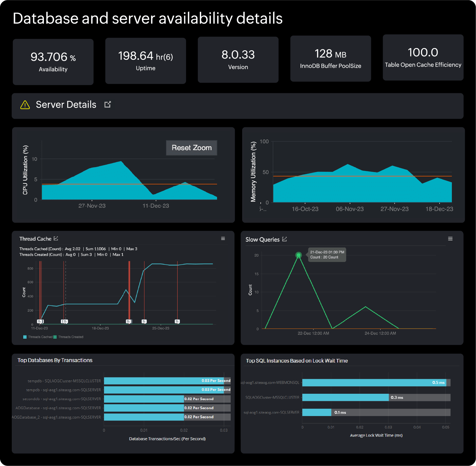Click the rightmost event marker after 25-Dec-23
This screenshot has height=466, width=476.
tap(177, 321)
